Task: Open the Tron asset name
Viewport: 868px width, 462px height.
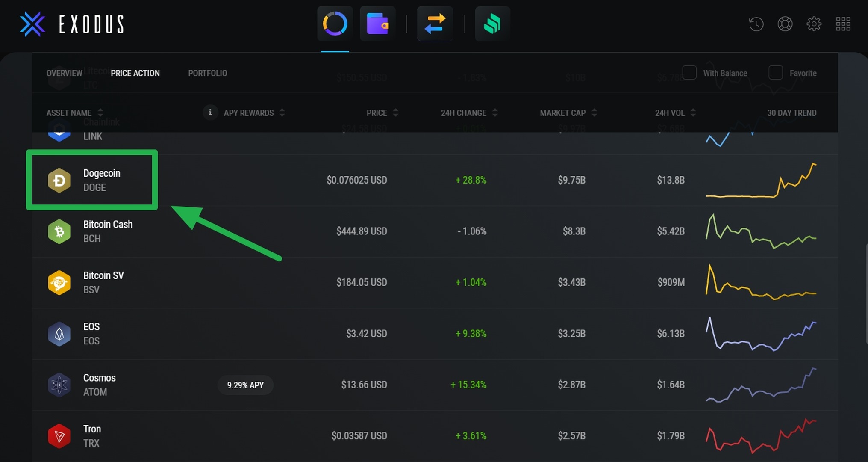Action: 92,429
